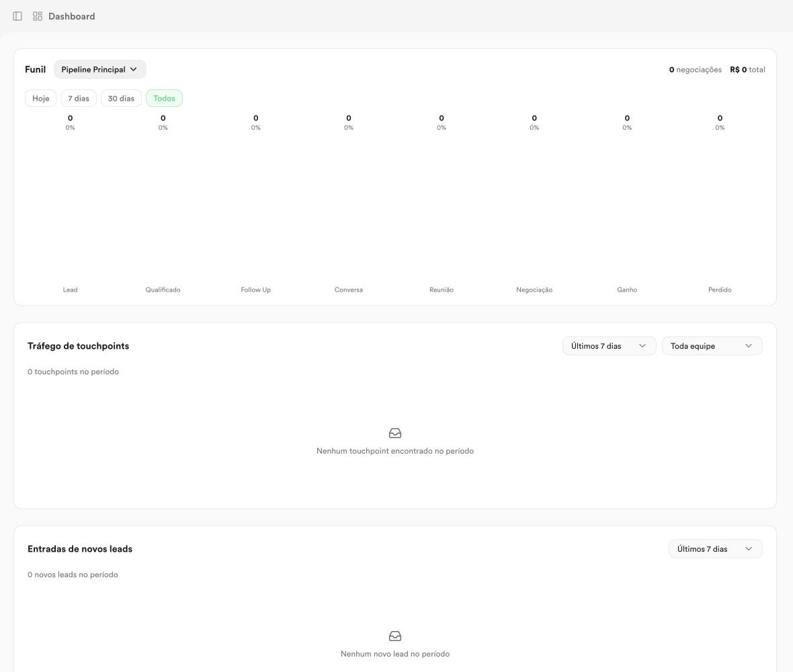Viewport: 793px width, 672px height.
Task: Open the touchpoints Últimos 7 dias dropdown
Action: 609,346
